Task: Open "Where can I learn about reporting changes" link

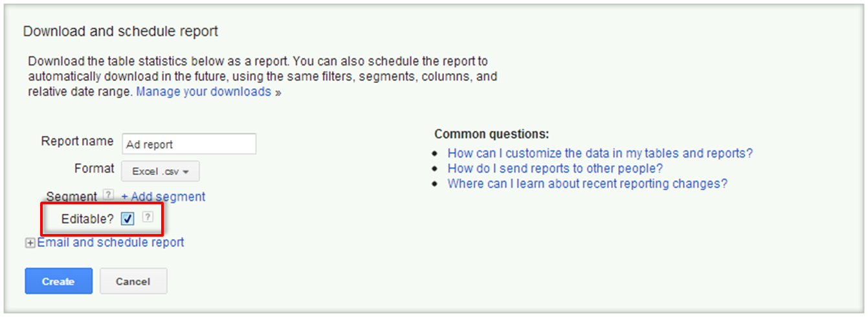Action: 587,183
